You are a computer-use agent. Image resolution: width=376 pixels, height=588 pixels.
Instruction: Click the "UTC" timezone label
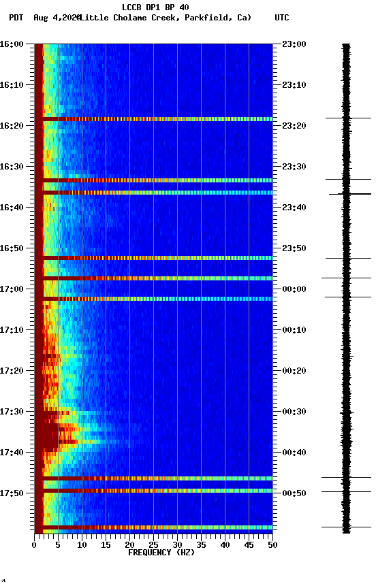282,18
